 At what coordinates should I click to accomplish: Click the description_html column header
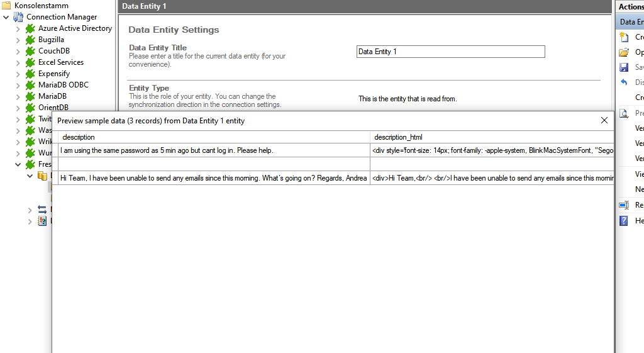492,137
